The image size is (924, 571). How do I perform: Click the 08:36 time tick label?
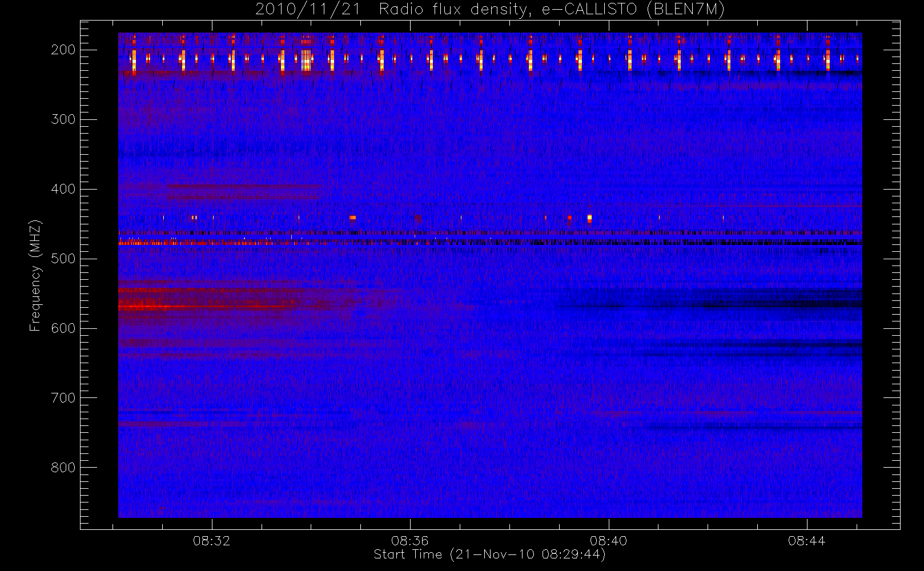coord(409,541)
